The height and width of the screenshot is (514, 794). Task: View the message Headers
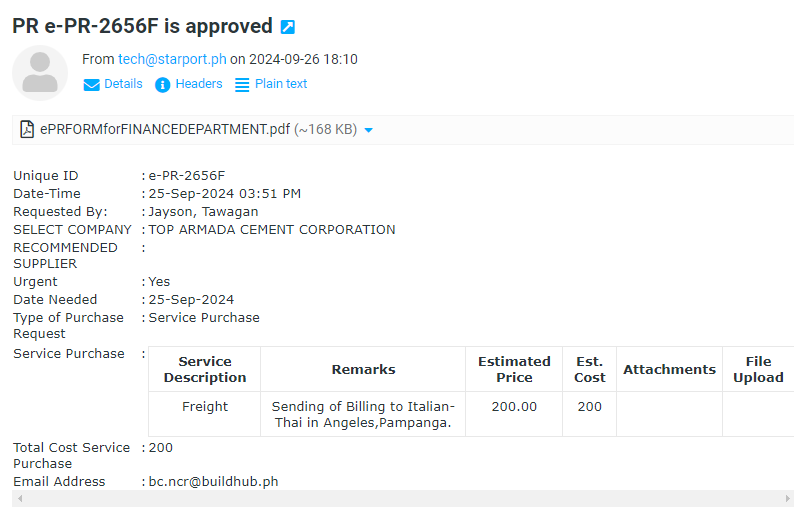[x=199, y=84]
